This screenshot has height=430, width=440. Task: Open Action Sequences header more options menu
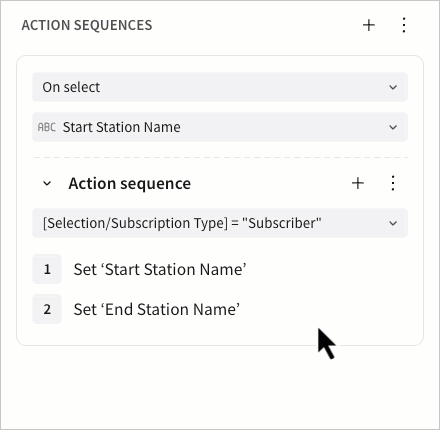click(404, 25)
